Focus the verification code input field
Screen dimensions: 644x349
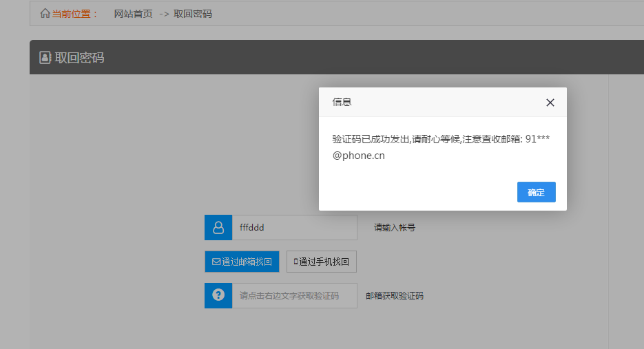point(294,295)
